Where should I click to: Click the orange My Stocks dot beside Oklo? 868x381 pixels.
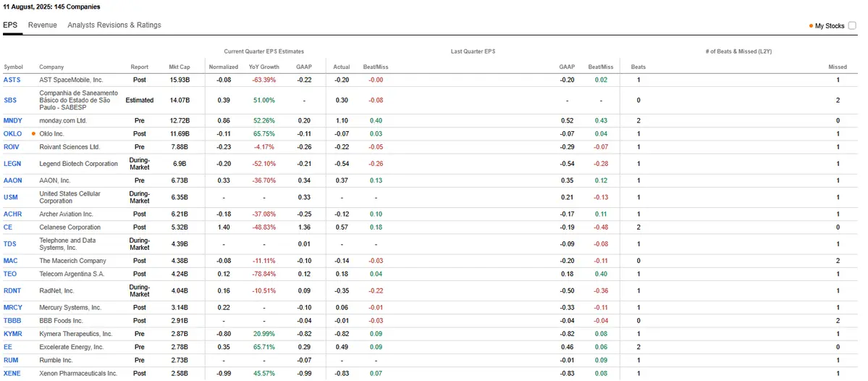click(x=34, y=133)
